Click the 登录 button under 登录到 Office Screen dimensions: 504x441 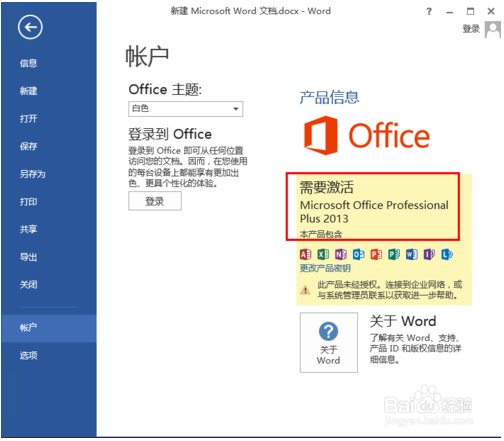(155, 201)
